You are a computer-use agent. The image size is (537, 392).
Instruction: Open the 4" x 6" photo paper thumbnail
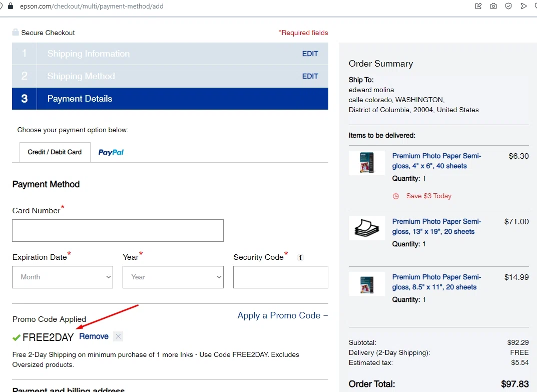point(367,163)
